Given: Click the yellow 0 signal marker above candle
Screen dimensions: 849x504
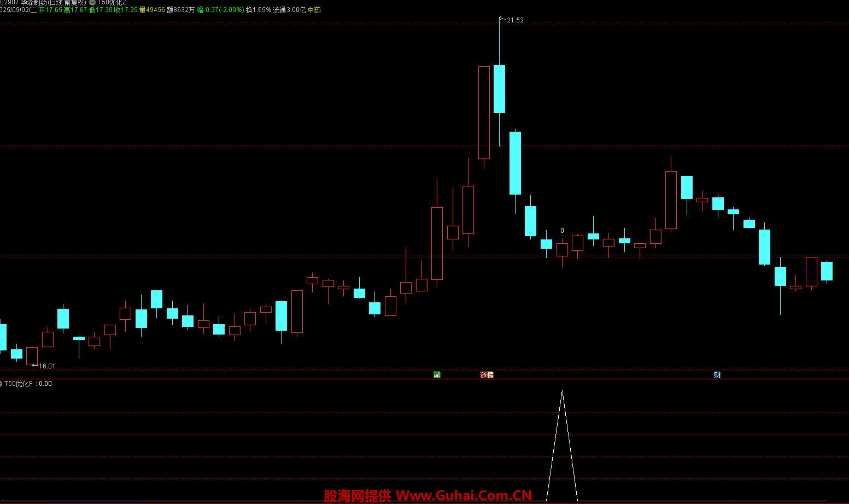Looking at the screenshot, I should [x=562, y=231].
